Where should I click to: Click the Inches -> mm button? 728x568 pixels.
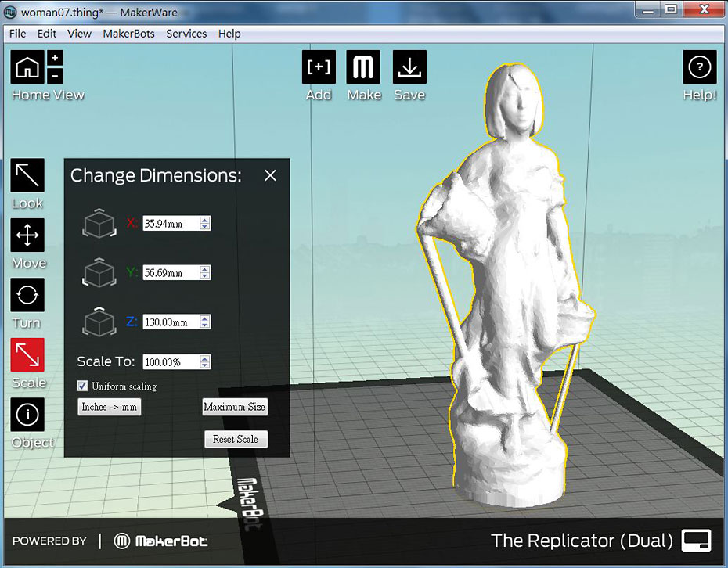click(x=110, y=407)
